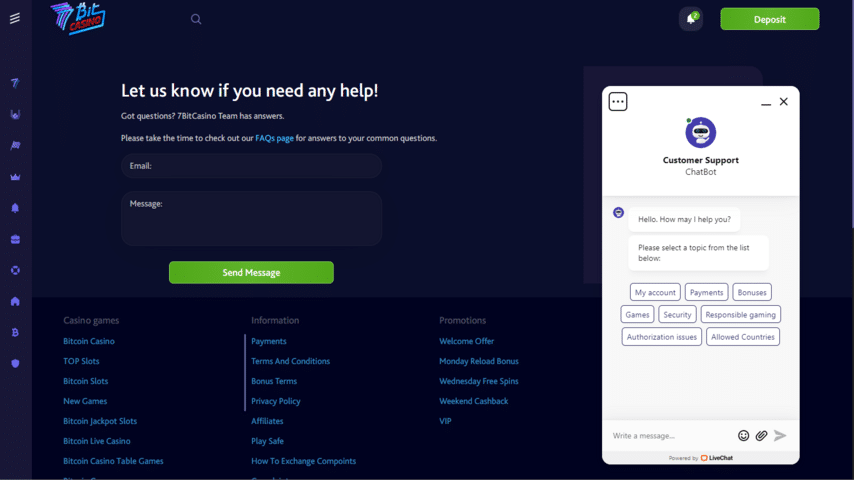
Task: Select the Security chat topic
Action: [x=677, y=315]
